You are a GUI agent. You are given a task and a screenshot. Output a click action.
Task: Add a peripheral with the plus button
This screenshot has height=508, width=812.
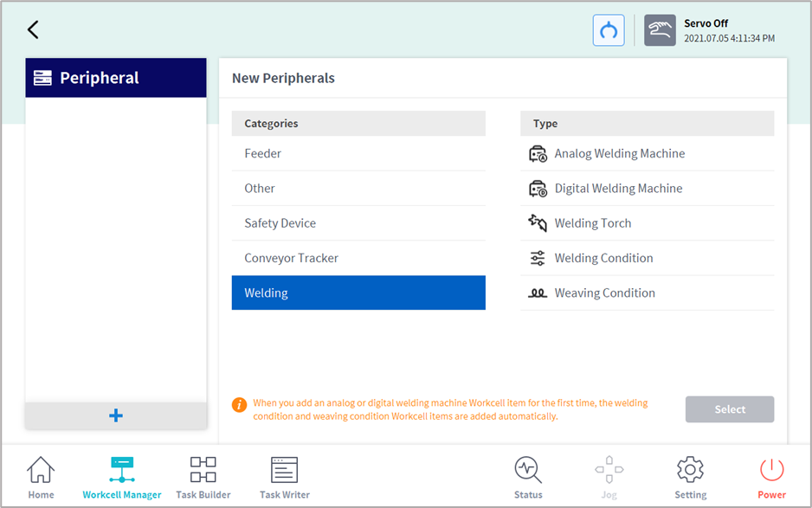pos(116,415)
